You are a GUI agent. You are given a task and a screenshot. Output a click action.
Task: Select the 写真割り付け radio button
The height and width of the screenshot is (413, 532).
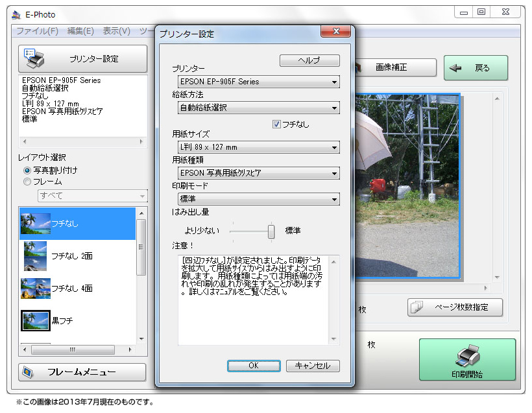pyautogui.click(x=27, y=171)
